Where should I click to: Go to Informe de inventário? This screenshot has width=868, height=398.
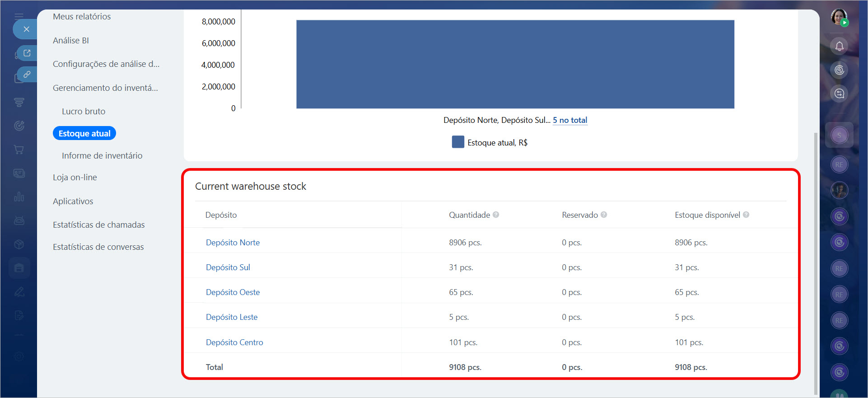[102, 156]
